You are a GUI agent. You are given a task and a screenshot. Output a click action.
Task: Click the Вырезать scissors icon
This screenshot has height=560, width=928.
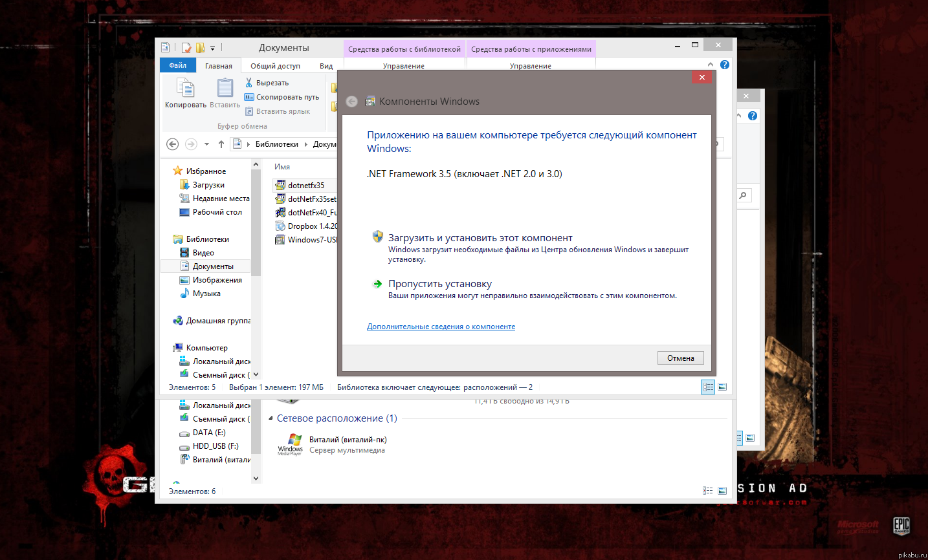pos(249,82)
